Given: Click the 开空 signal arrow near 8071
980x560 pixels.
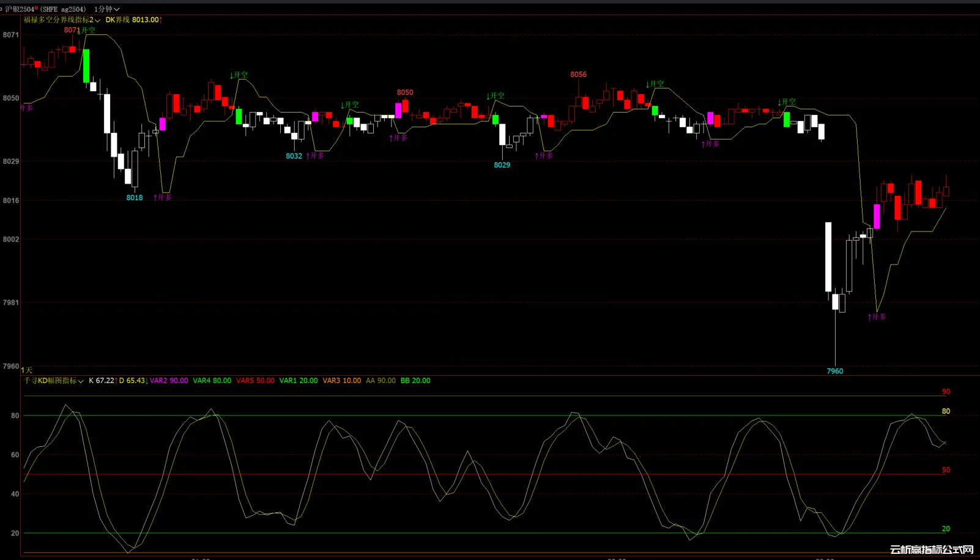Looking at the screenshot, I should (86, 30).
